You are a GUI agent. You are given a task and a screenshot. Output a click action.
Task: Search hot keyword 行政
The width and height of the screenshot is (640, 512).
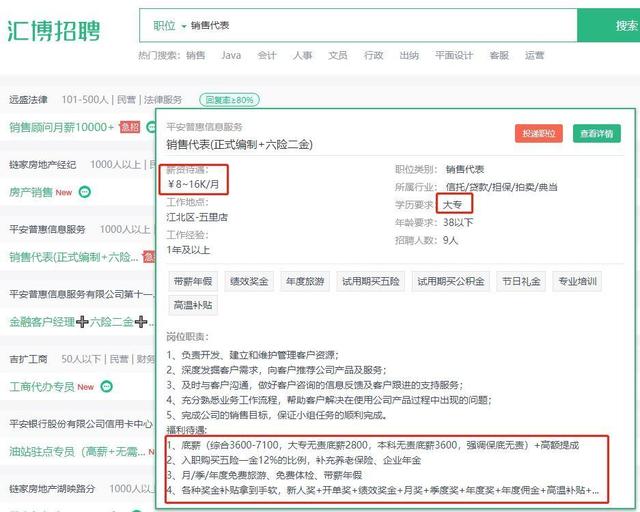373,55
